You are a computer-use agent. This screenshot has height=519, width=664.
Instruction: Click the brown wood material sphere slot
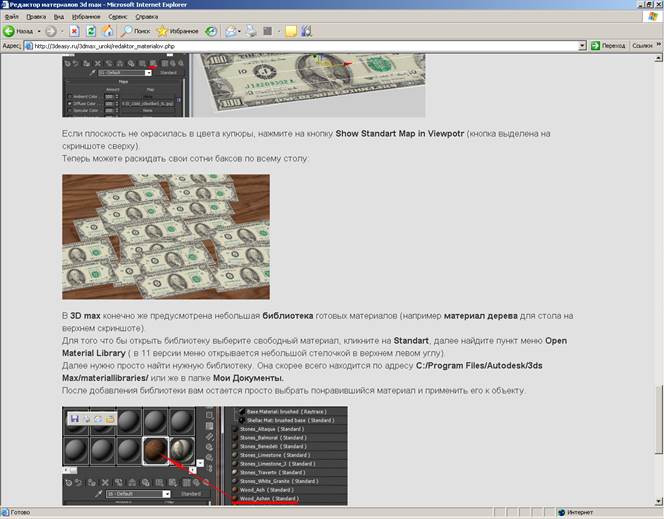pyautogui.click(x=155, y=451)
